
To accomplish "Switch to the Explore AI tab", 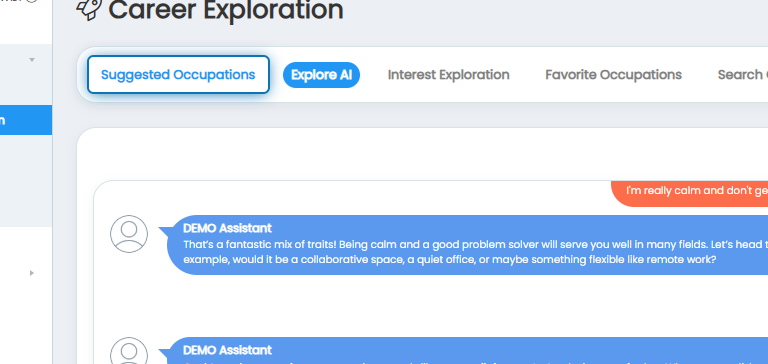I will point(321,75).
